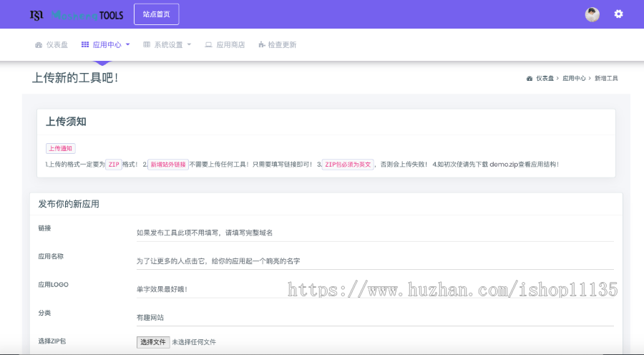Click the 应用商店 laptop icon
This screenshot has height=355, width=644.
pos(209,45)
